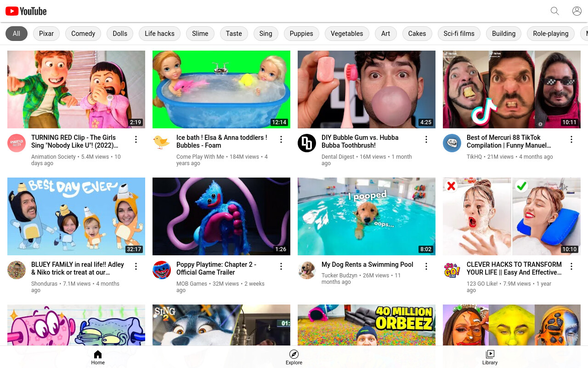Open Ice bath Elsa & Anna title
588x368 pixels.
pos(222,141)
